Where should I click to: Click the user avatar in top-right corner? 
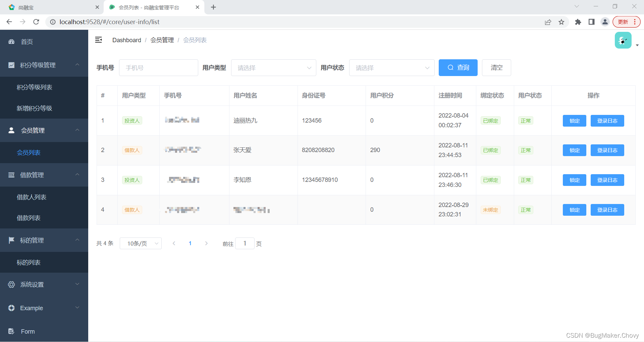pos(623,40)
